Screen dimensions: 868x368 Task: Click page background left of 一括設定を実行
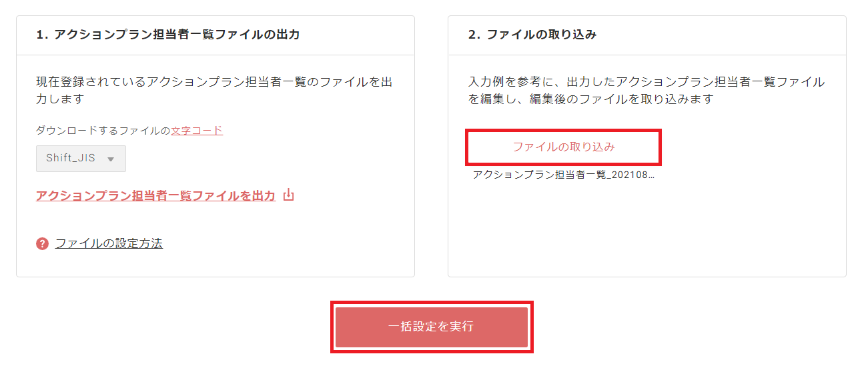[x=167, y=327]
